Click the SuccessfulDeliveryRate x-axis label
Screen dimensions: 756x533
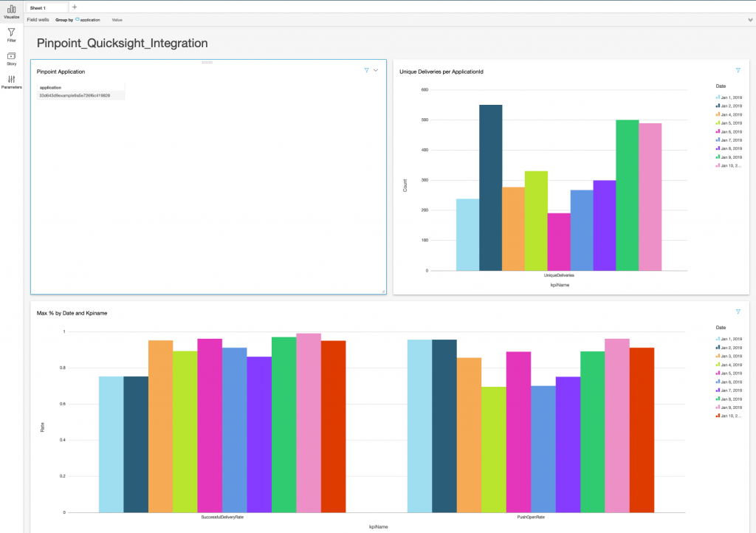222,517
